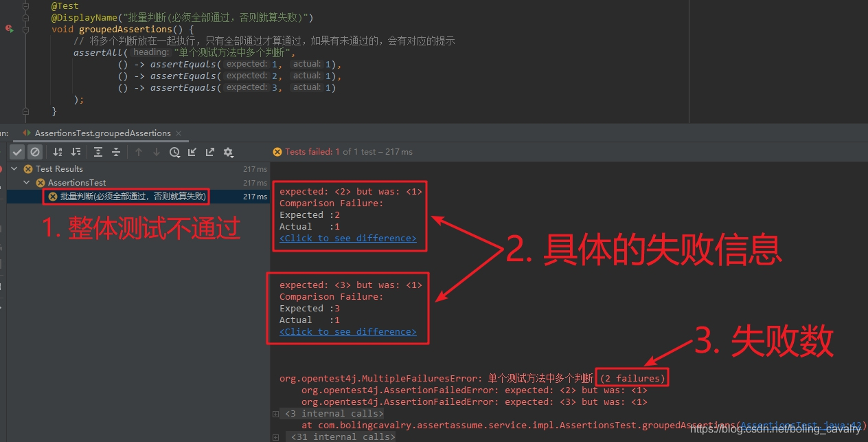Go to next failed test arrow

coord(157,152)
